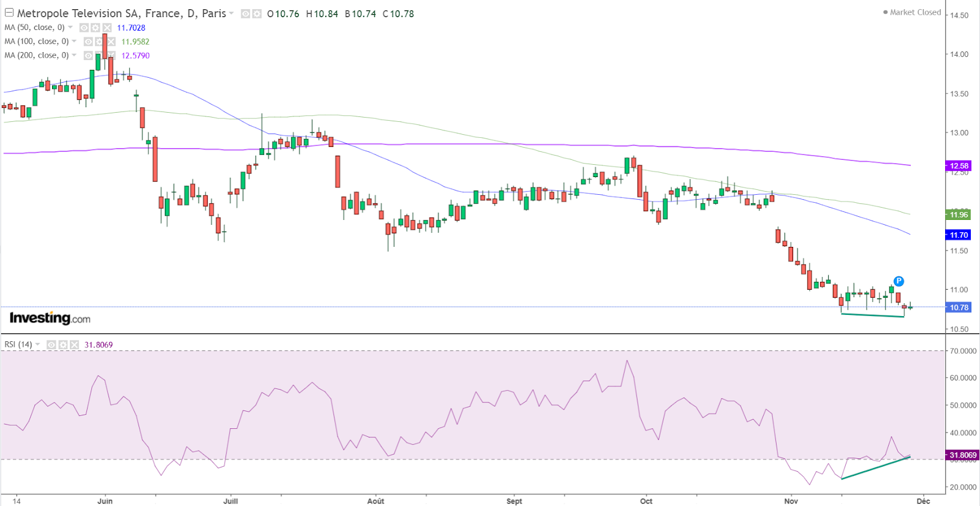Click the 50.0000 RSI scale label

tap(963, 406)
